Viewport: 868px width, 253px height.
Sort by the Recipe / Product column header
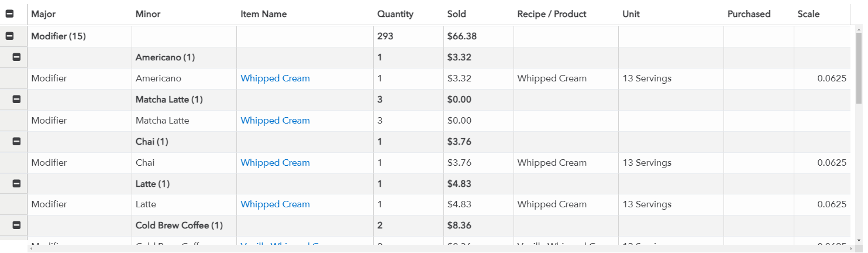point(552,14)
